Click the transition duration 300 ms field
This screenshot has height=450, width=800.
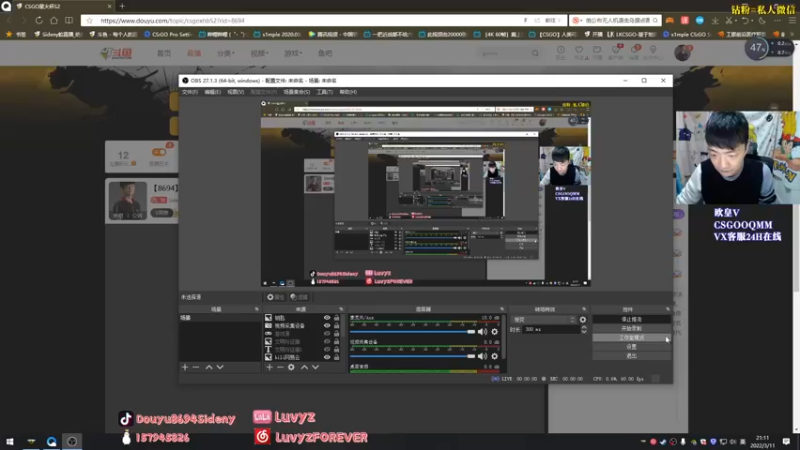[x=551, y=330]
